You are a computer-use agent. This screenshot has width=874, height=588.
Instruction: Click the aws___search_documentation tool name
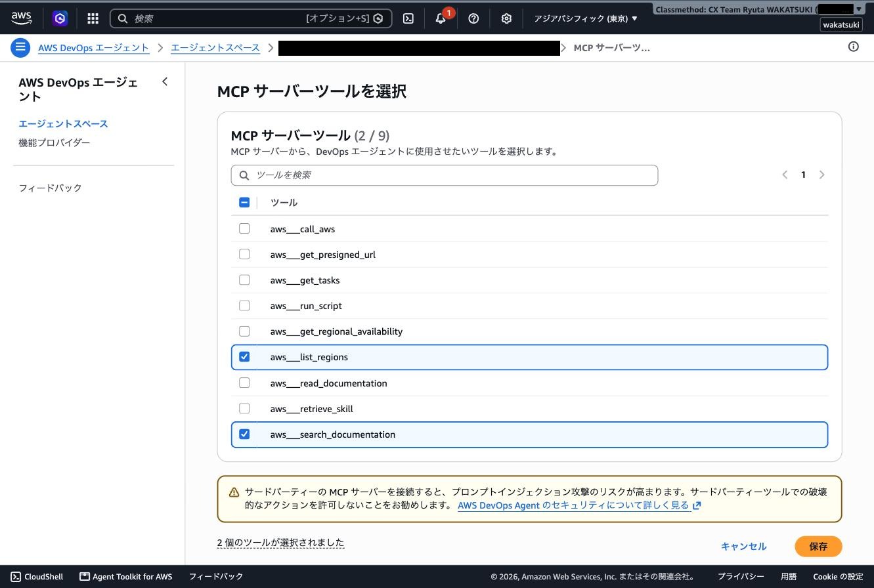333,434
